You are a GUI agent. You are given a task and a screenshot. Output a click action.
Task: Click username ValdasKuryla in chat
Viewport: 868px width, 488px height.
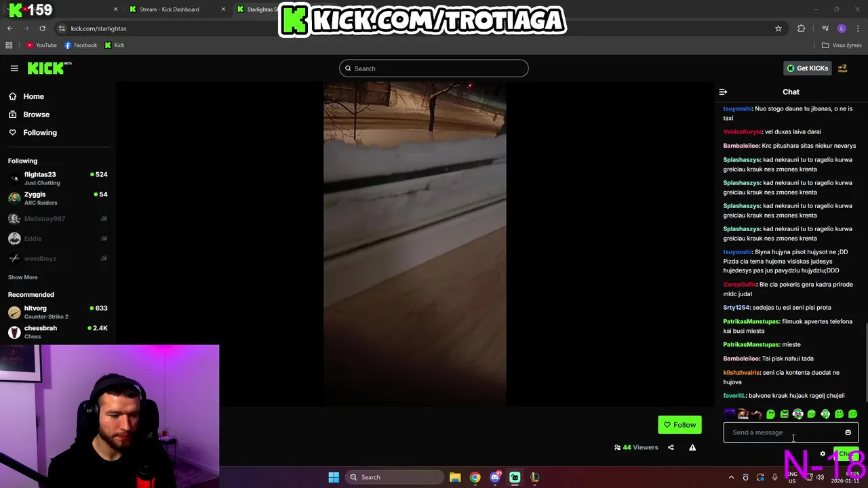[743, 131]
